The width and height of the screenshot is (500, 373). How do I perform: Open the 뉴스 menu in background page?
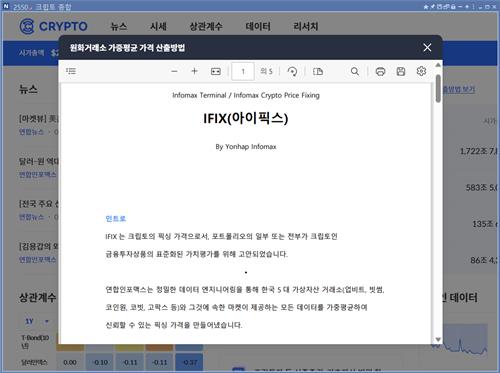click(x=119, y=26)
